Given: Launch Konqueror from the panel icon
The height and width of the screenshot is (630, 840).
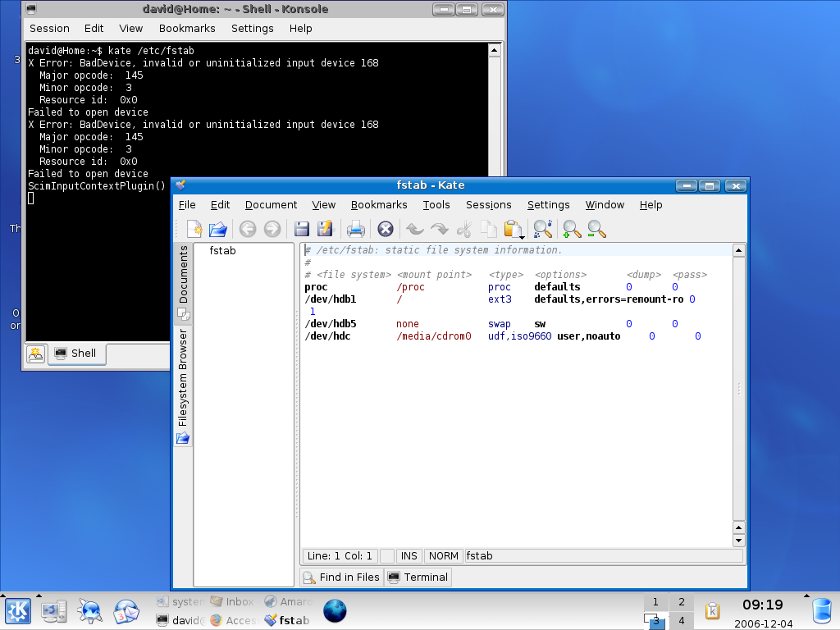Looking at the screenshot, I should click(89, 611).
